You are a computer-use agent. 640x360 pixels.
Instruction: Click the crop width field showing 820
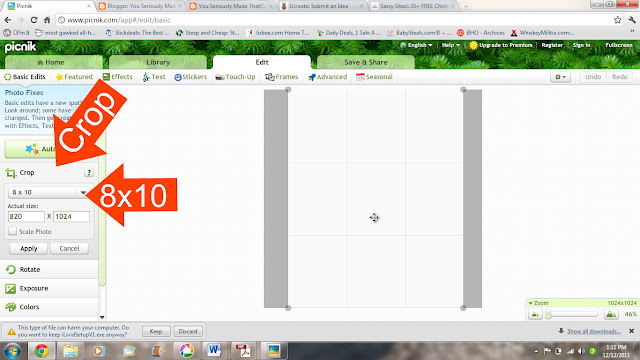[26, 216]
